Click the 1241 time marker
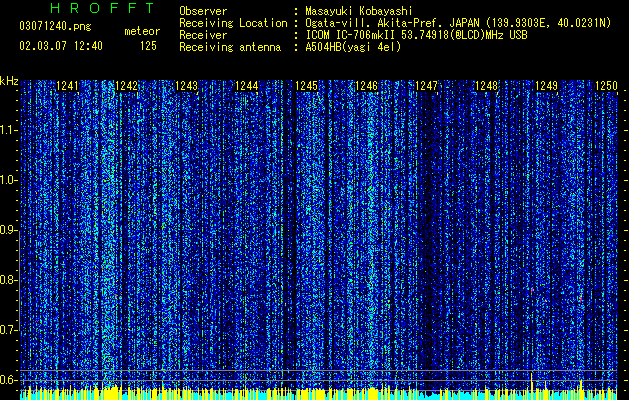This screenshot has height=400, width=629. (67, 86)
